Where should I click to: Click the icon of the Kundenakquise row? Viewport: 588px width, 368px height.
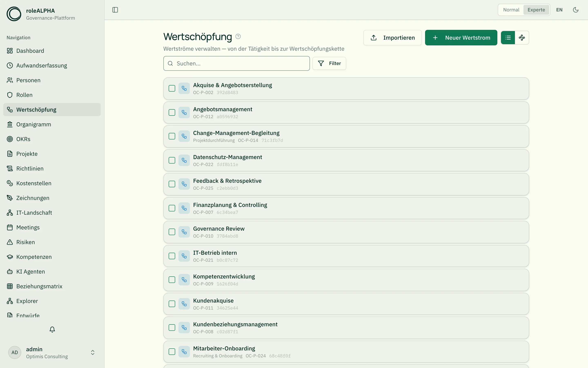184,304
